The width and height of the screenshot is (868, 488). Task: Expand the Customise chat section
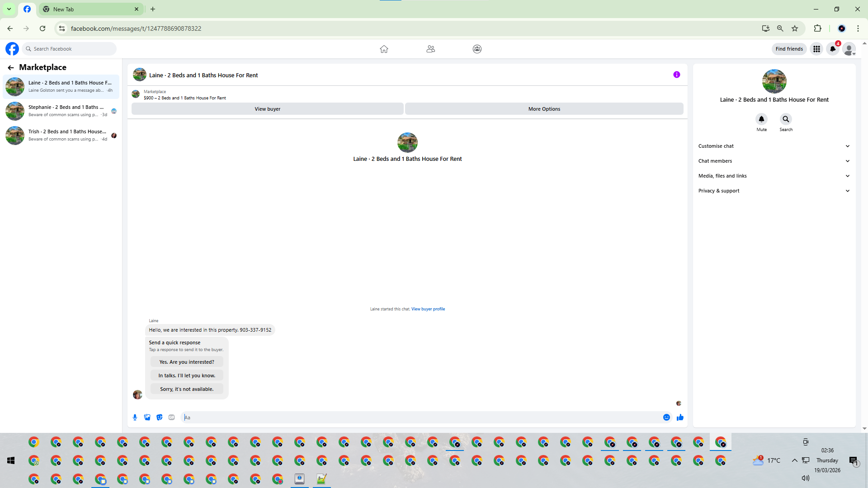pyautogui.click(x=774, y=146)
